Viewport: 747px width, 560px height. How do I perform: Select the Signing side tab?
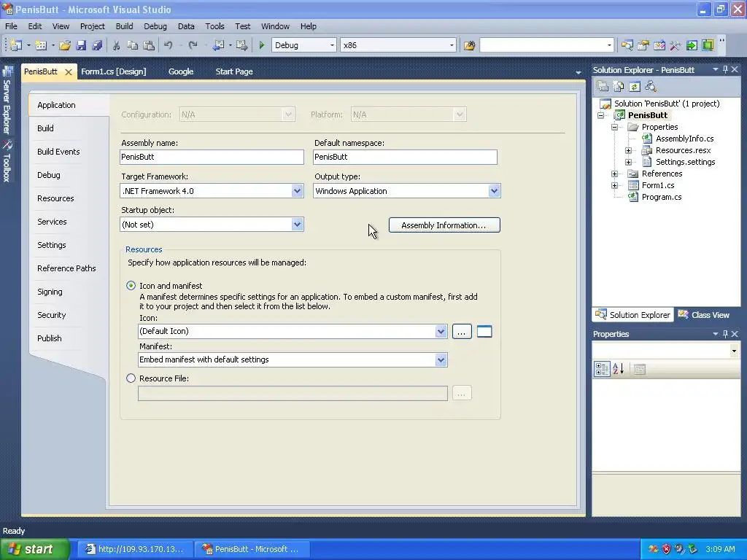(x=50, y=292)
